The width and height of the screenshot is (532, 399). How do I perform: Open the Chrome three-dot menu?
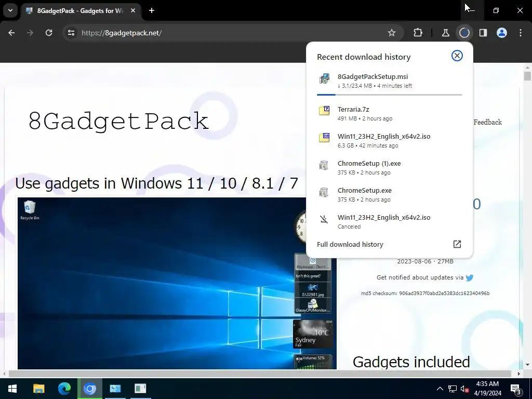pyautogui.click(x=521, y=33)
